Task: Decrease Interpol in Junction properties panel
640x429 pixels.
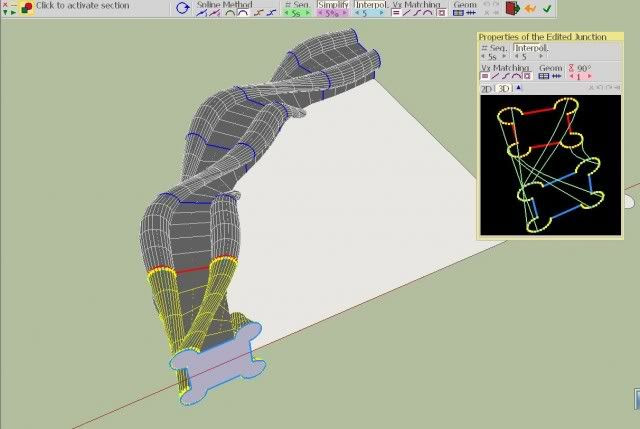Action: [x=517, y=56]
